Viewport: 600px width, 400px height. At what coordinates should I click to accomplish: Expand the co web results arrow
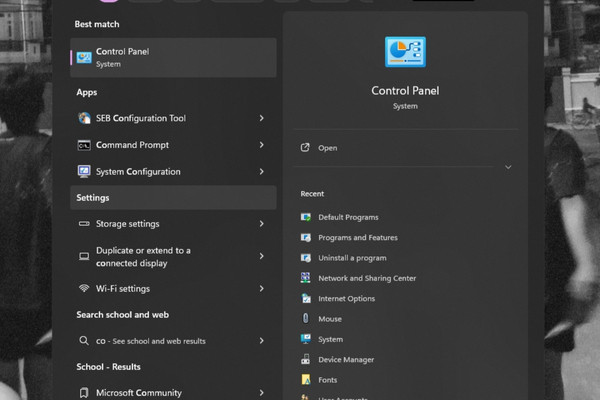click(x=261, y=340)
